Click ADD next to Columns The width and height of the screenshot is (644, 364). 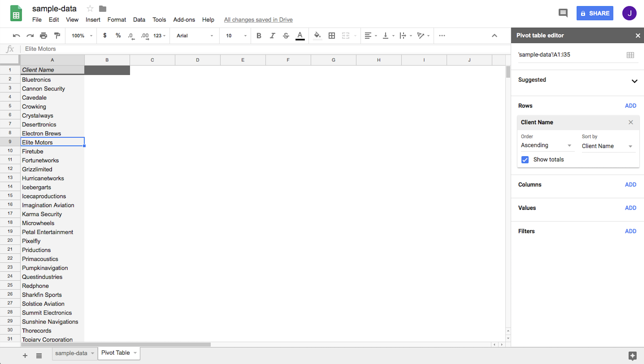pyautogui.click(x=630, y=185)
